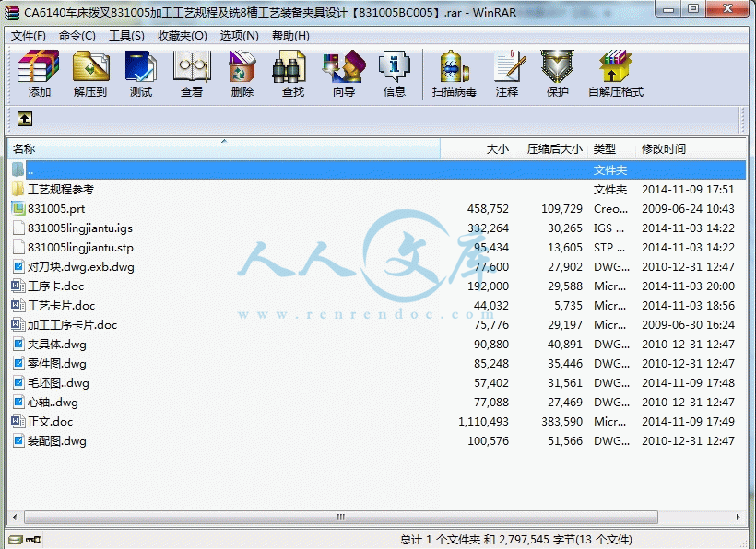Click the 工艺规程参考 folder icon
Image resolution: width=756 pixels, height=549 pixels.
coord(18,189)
